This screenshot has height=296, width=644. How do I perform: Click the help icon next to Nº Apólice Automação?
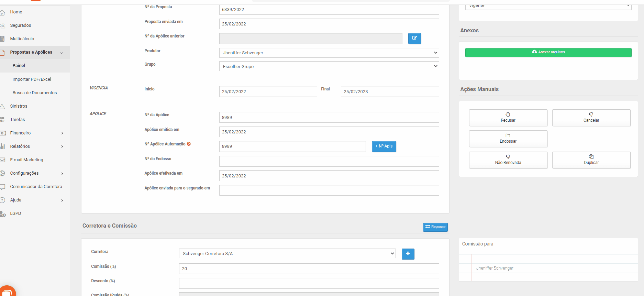tap(189, 144)
